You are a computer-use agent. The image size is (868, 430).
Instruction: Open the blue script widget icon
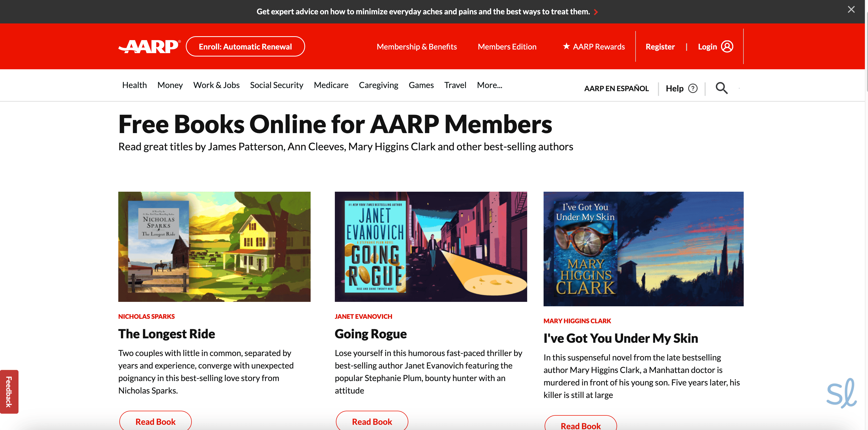[x=841, y=393]
